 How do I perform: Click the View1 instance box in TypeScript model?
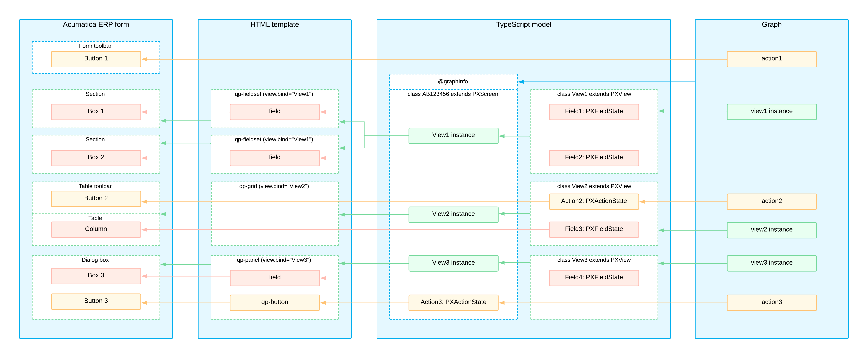(453, 135)
